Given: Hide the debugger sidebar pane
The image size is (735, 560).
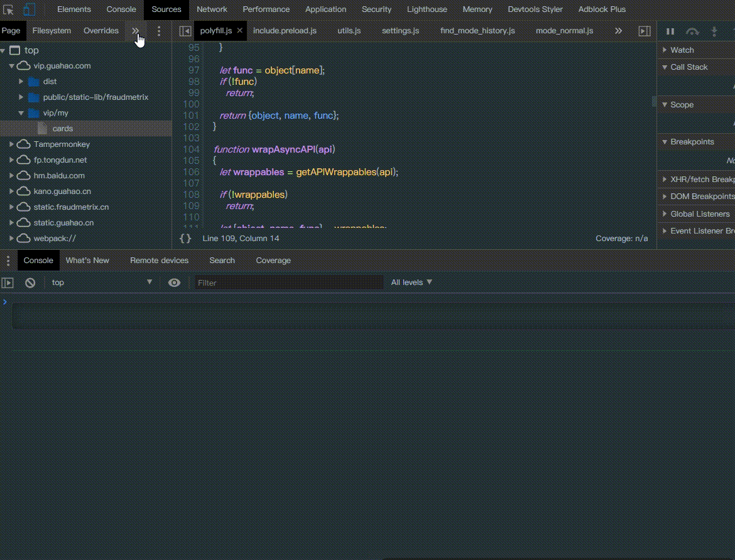Looking at the screenshot, I should click(645, 31).
